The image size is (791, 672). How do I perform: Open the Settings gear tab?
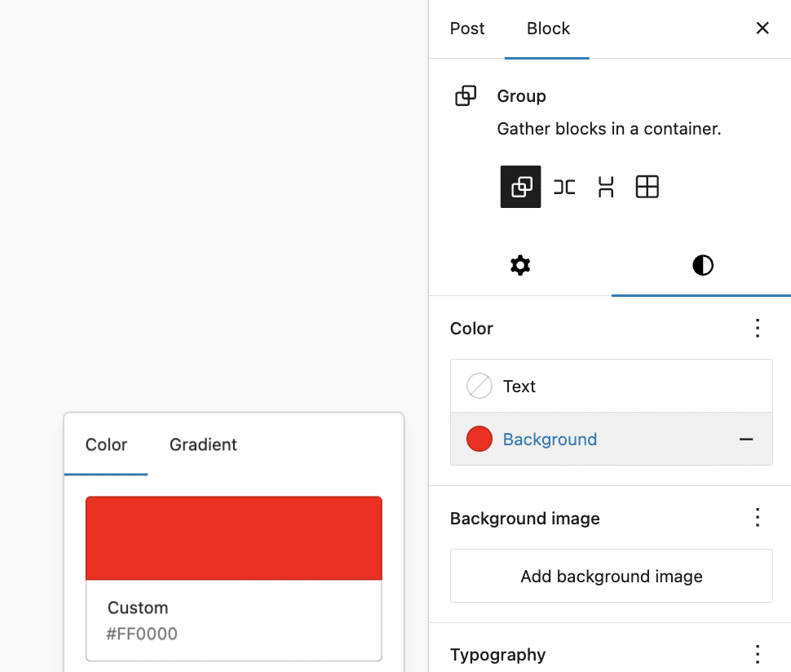pos(519,265)
